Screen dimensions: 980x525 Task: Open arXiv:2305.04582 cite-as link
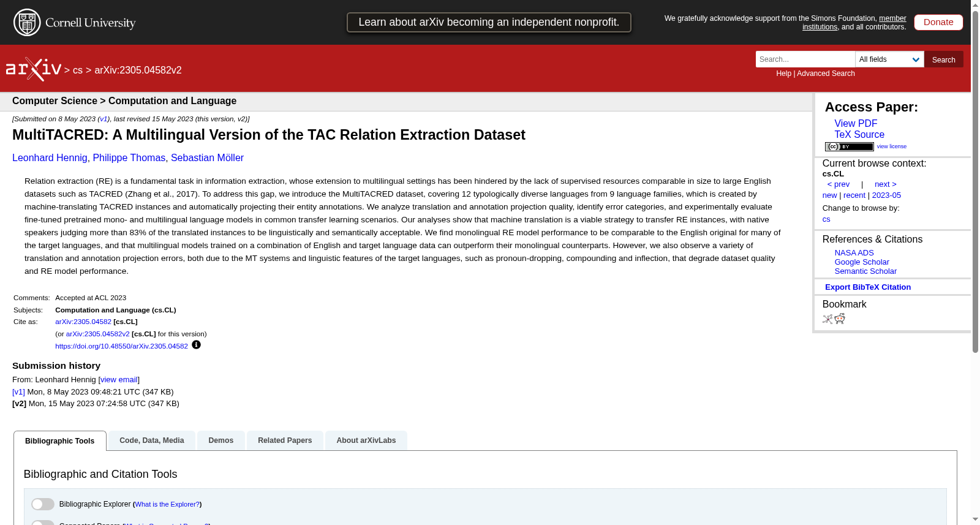tap(83, 322)
